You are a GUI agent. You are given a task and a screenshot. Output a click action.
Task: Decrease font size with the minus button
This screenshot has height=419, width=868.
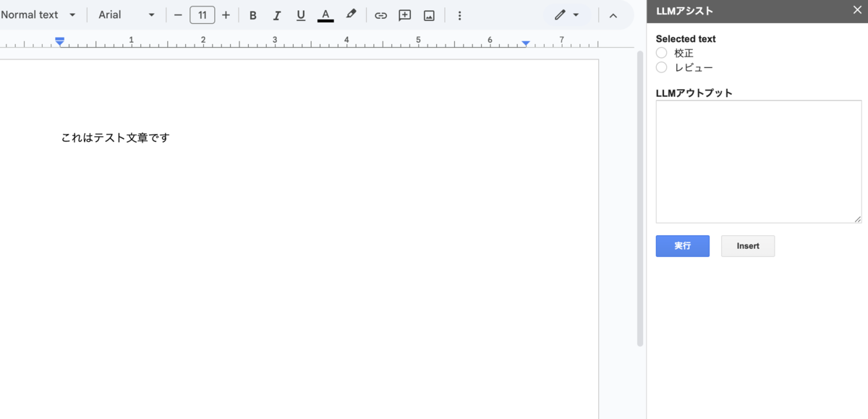178,15
